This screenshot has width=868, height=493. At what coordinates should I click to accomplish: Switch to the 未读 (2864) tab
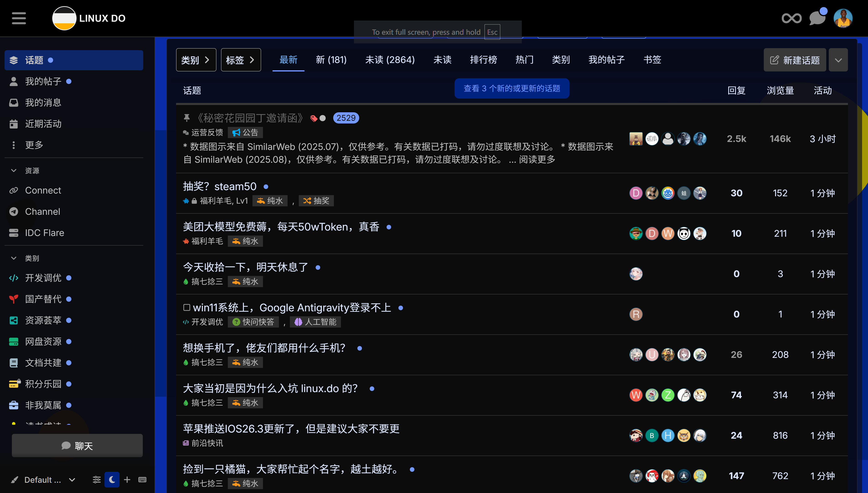click(390, 60)
